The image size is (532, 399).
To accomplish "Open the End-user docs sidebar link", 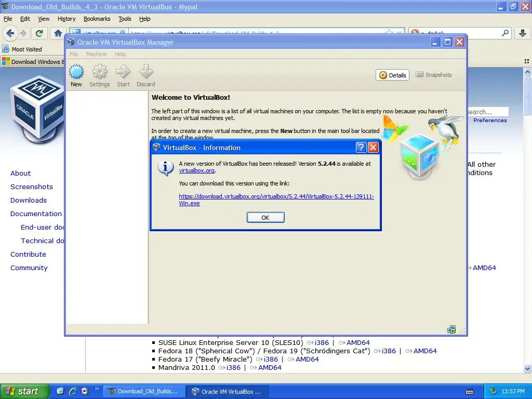I will [43, 228].
